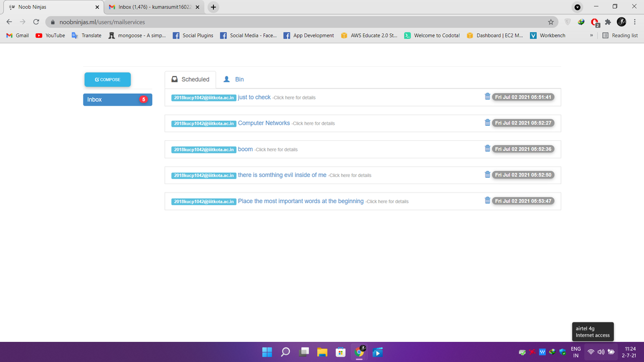Click the trash icon for "there is somthing evil inside of me"
The height and width of the screenshot is (362, 644).
[x=487, y=174]
